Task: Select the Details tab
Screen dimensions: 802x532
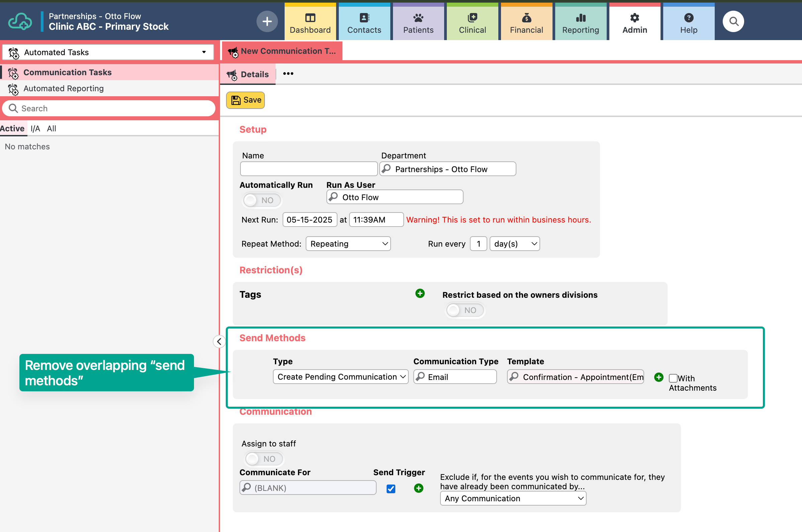Action: pyautogui.click(x=248, y=74)
